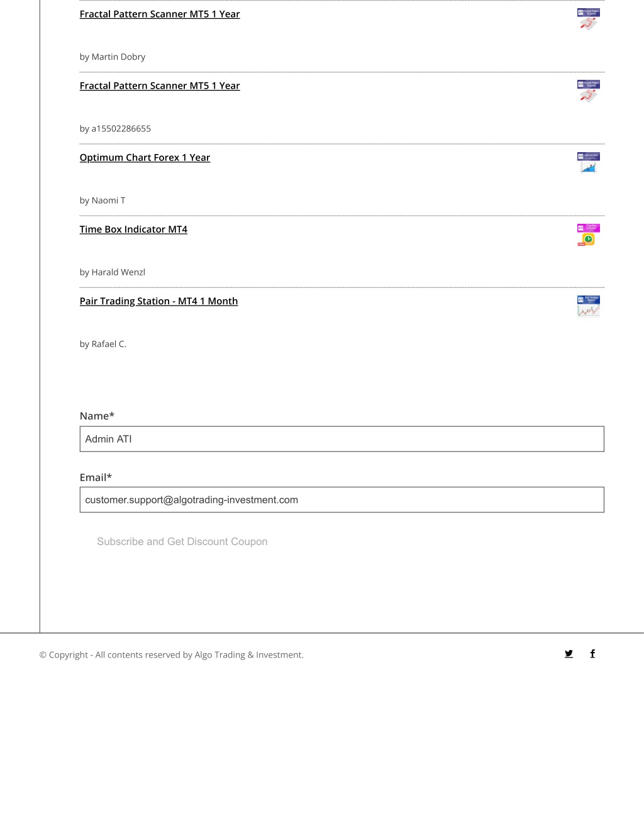Open the Pair Trading Station thumbnail image
The height and width of the screenshot is (833, 644).
coord(589,306)
